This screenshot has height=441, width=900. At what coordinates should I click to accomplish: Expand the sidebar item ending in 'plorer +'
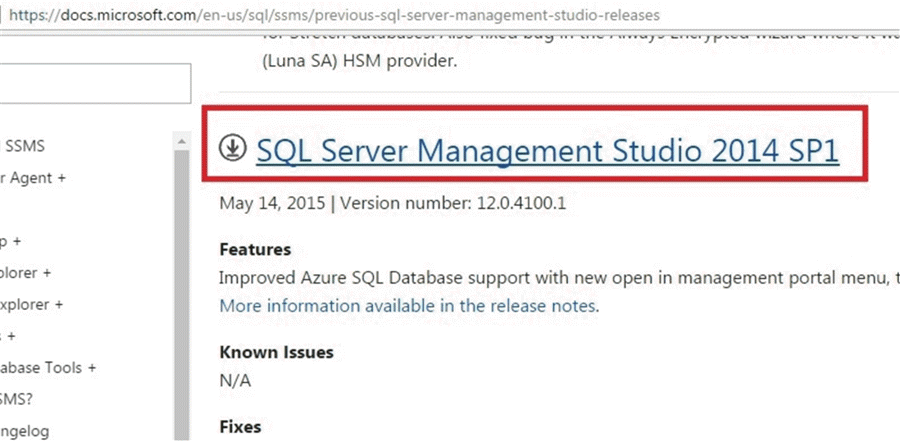pos(27,272)
